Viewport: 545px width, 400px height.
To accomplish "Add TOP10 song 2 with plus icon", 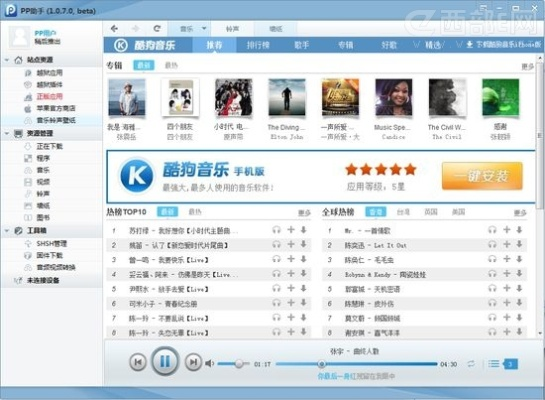I will tap(291, 245).
